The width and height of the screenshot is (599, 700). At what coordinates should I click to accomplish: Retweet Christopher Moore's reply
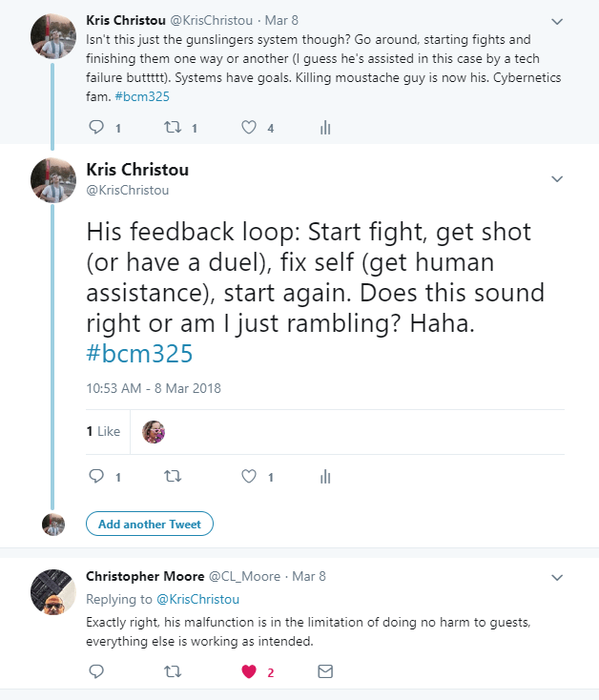click(x=173, y=671)
